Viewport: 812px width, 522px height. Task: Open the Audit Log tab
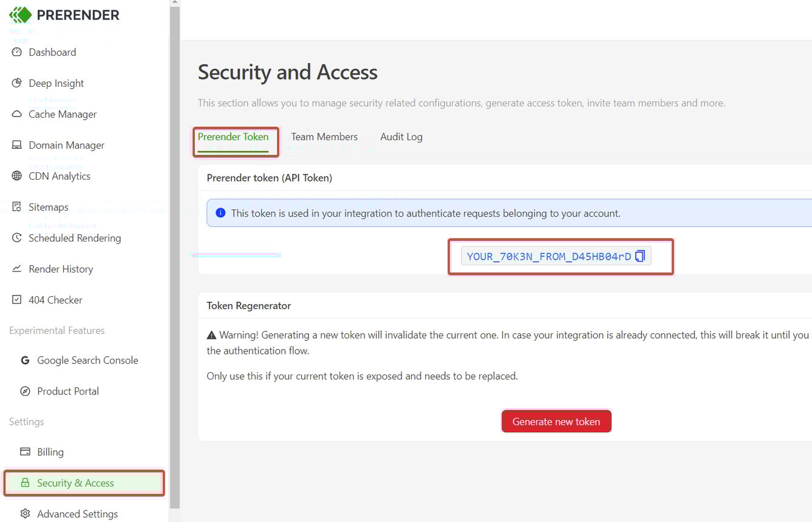pos(401,137)
